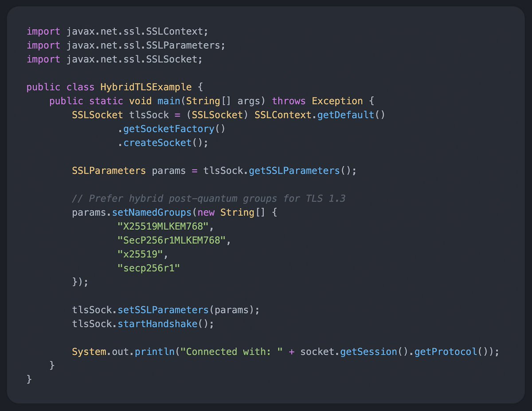
Task: Select the "static" keyword
Action: coord(106,101)
